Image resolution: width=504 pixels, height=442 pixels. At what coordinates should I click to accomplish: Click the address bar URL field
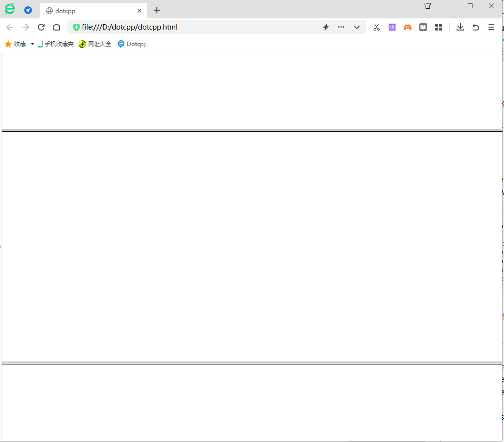(194, 27)
